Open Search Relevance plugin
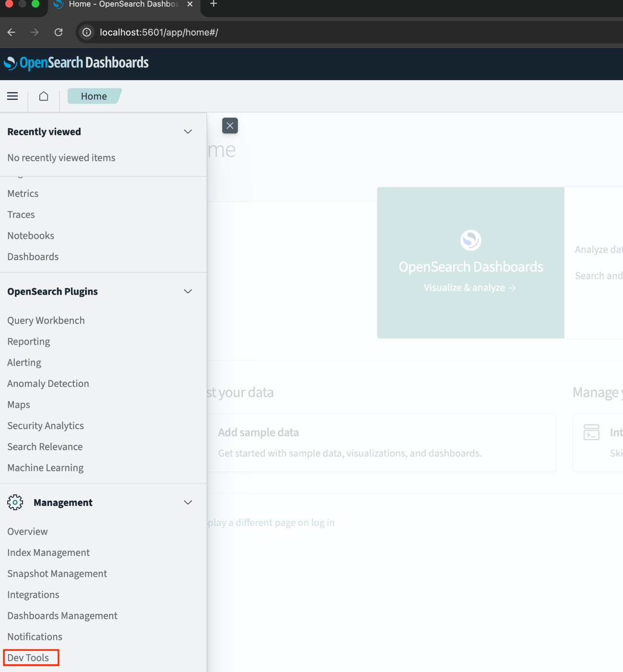623x672 pixels. [45, 447]
